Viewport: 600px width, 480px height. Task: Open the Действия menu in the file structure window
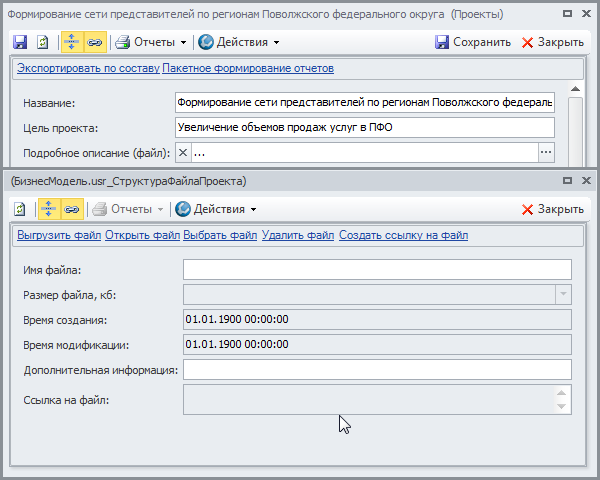(215, 209)
